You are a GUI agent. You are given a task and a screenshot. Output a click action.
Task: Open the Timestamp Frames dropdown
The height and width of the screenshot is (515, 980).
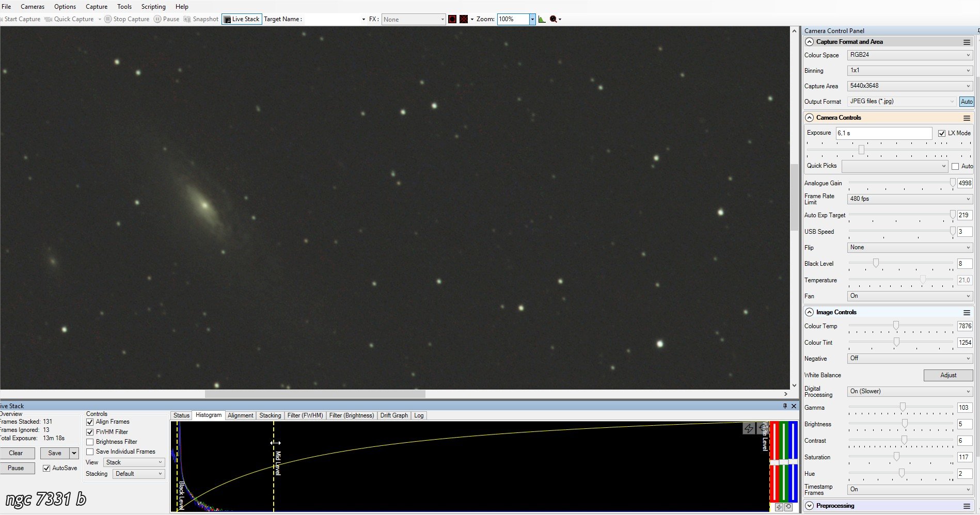click(x=910, y=489)
